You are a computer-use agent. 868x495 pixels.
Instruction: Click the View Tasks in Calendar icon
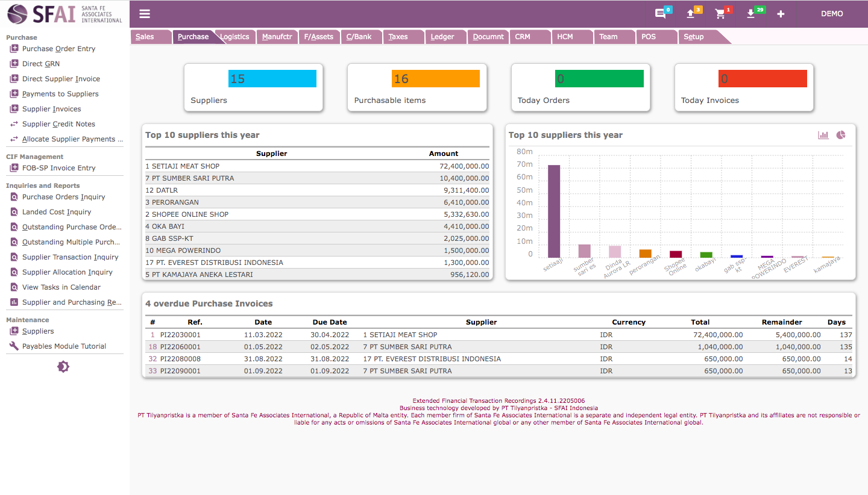[14, 287]
